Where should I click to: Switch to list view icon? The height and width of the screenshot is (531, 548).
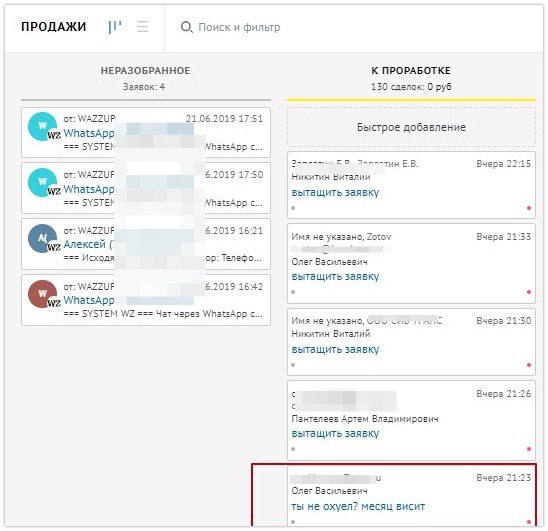click(x=143, y=27)
